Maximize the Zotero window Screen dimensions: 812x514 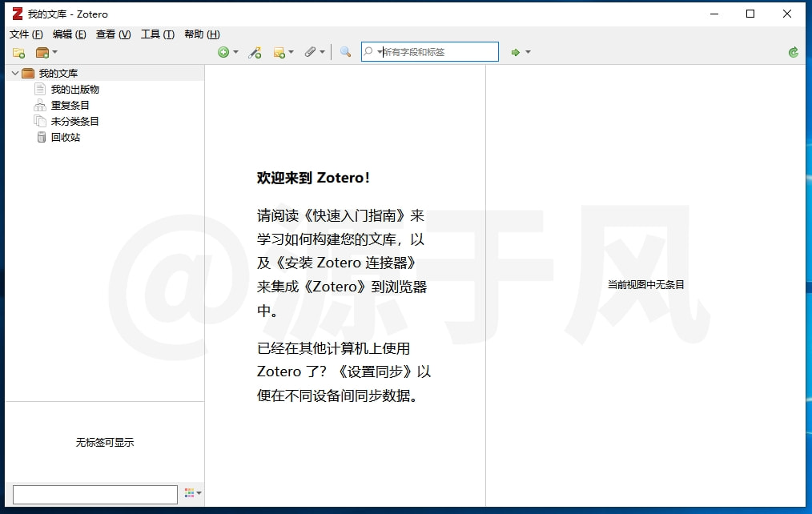750,14
